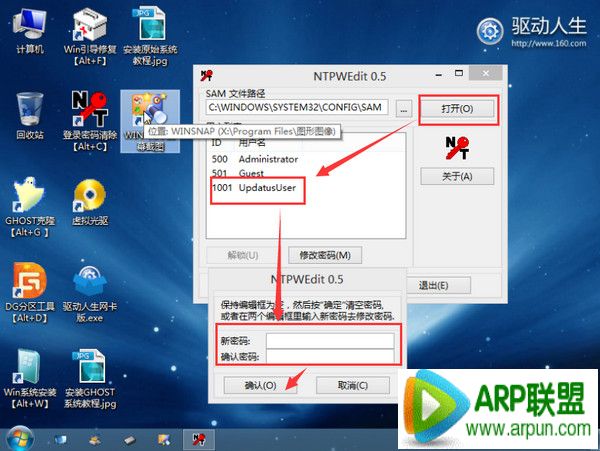Select user 1001 UpdatusUser row
Screen dimensions: 600x451
(306, 188)
